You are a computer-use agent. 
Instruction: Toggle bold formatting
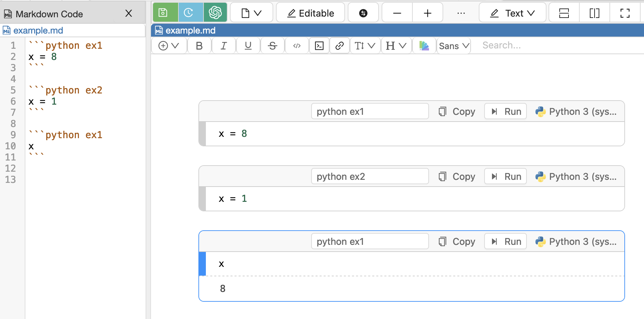point(199,46)
